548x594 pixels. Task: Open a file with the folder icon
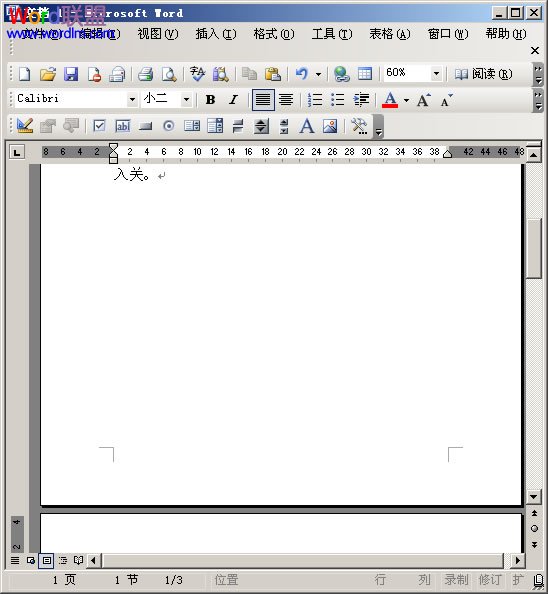pos(48,74)
